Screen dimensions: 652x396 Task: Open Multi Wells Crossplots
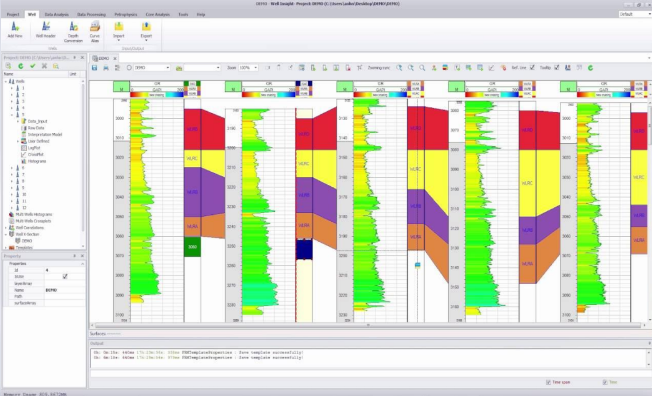click(33, 221)
